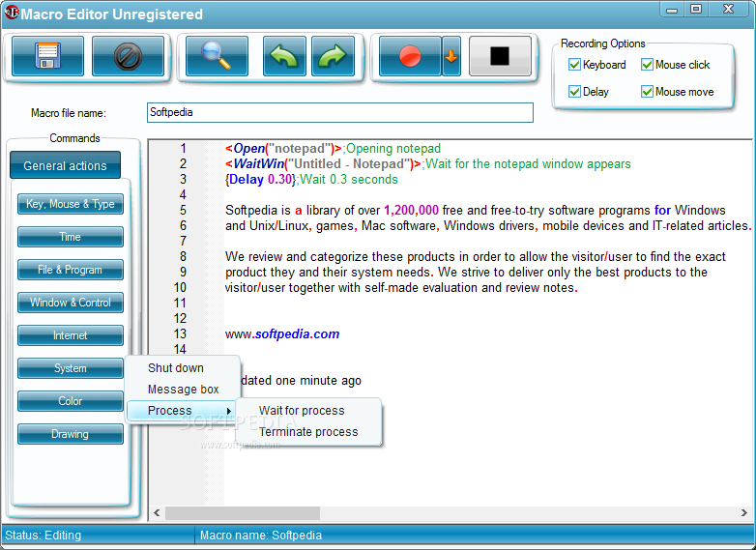Click Macro name: Softpedia in status bar
Image resolution: width=756 pixels, height=550 pixels.
coord(261,536)
